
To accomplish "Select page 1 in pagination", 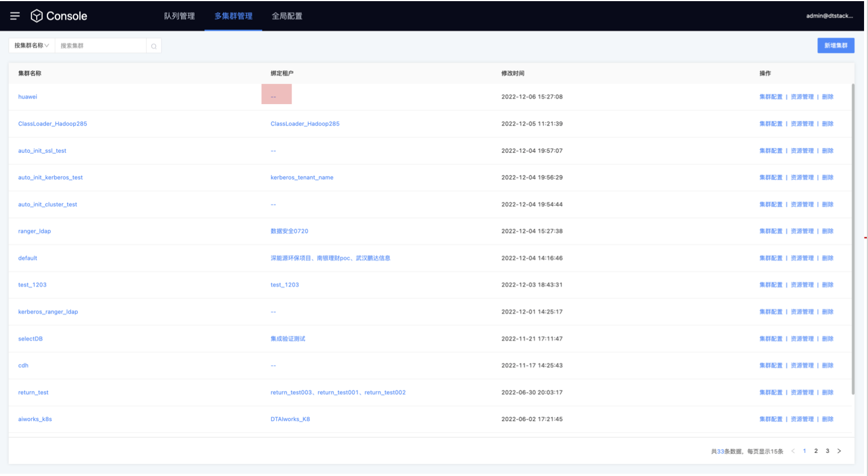I will click(x=804, y=451).
